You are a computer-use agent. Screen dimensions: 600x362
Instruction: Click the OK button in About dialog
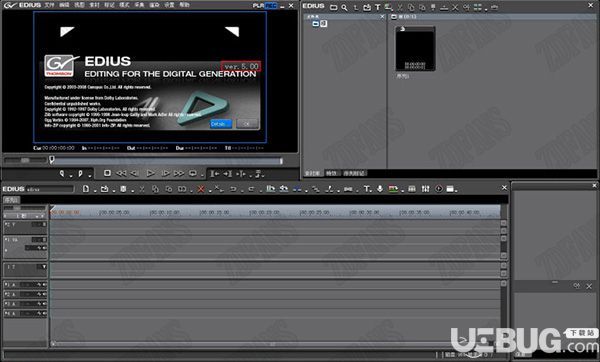tap(247, 124)
